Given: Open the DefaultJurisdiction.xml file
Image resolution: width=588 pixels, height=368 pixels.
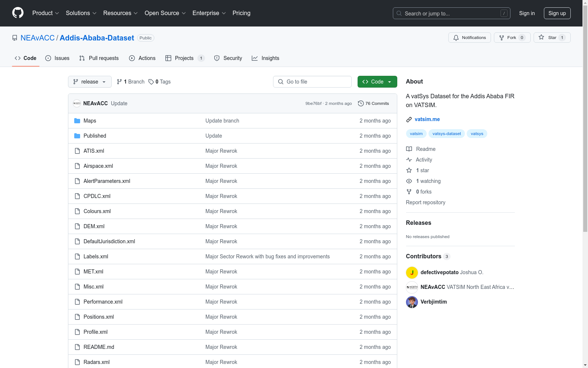Looking at the screenshot, I should click(x=109, y=241).
